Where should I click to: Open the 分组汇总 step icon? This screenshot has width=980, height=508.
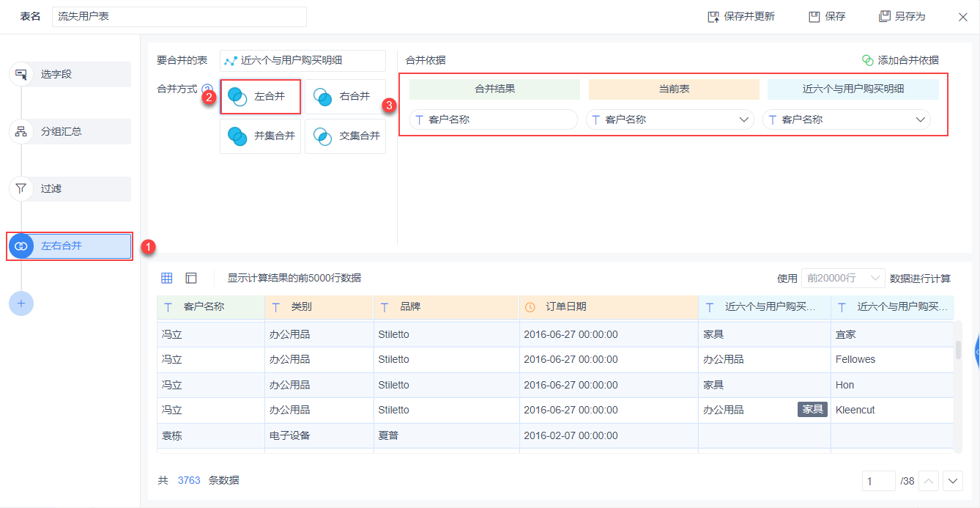click(x=21, y=131)
